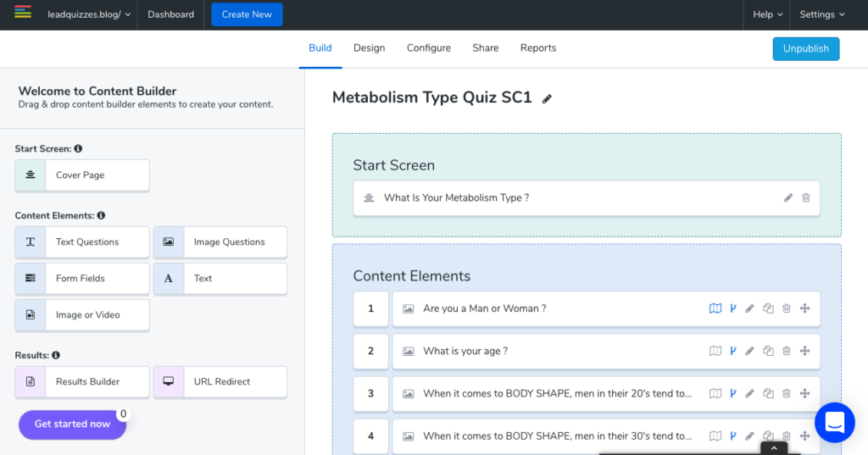Image resolution: width=868 pixels, height=455 pixels.
Task: Delete question 3 using its trash icon
Action: (787, 393)
